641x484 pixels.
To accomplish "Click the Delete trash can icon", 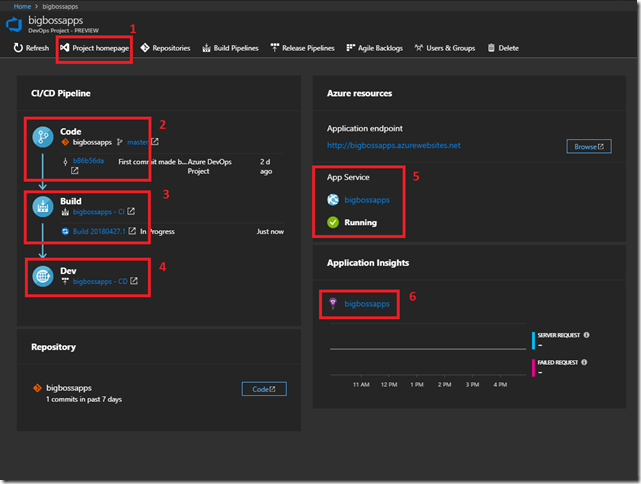I will tap(491, 48).
